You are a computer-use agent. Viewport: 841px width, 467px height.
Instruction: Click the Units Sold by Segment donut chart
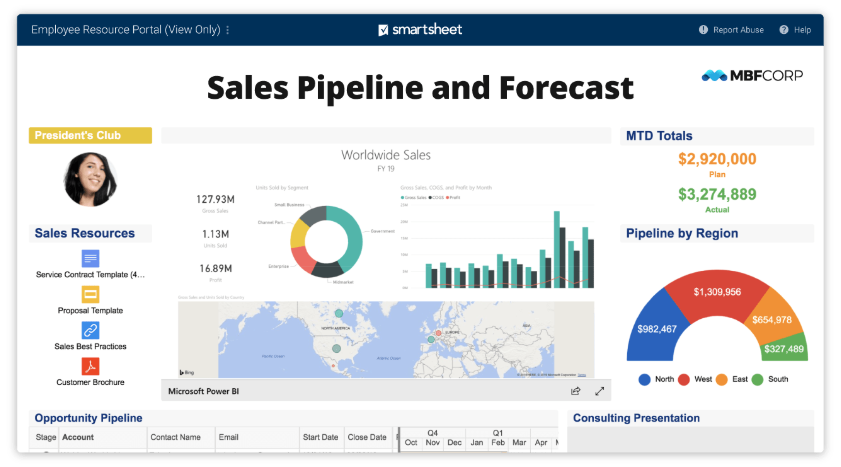326,241
